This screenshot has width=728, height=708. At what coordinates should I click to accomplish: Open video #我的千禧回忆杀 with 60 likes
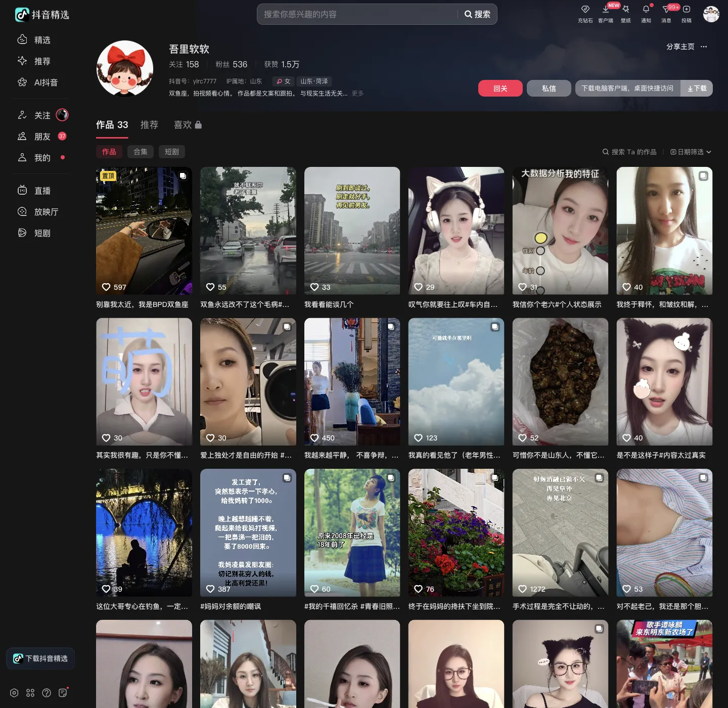(352, 533)
